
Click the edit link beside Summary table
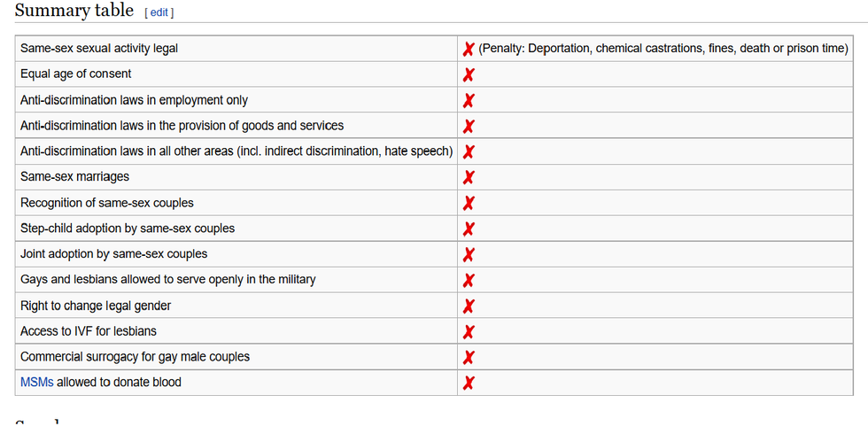tap(159, 12)
